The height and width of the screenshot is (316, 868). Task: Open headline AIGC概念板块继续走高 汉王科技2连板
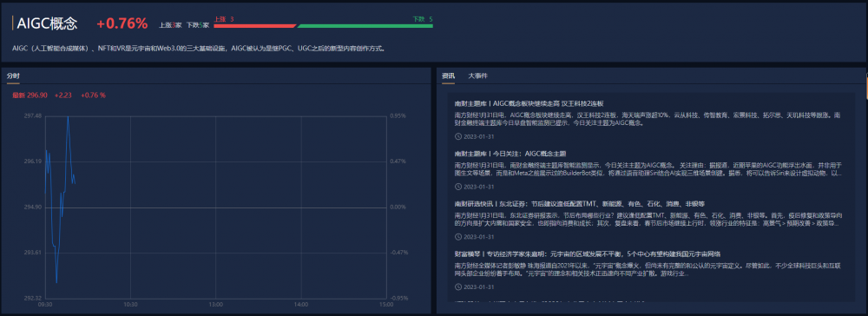coord(529,103)
